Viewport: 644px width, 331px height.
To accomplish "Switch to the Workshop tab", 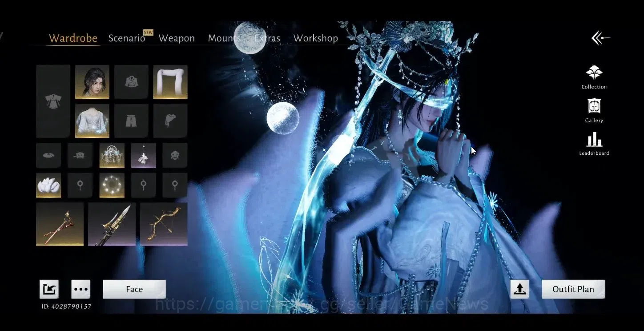I will (315, 38).
